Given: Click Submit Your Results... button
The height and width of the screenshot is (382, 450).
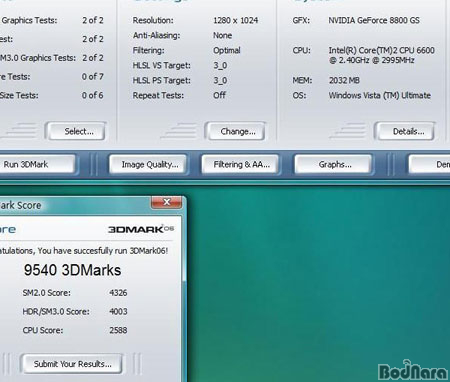Looking at the screenshot, I should tap(71, 364).
